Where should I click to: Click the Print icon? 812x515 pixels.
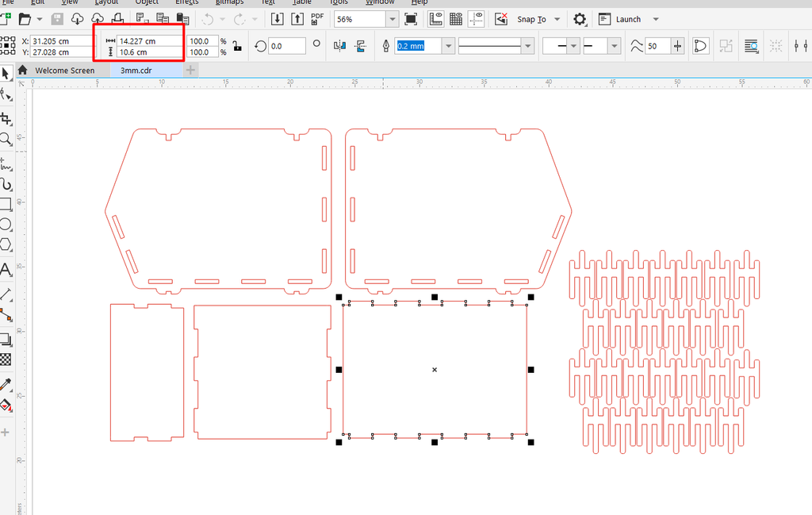[117, 19]
